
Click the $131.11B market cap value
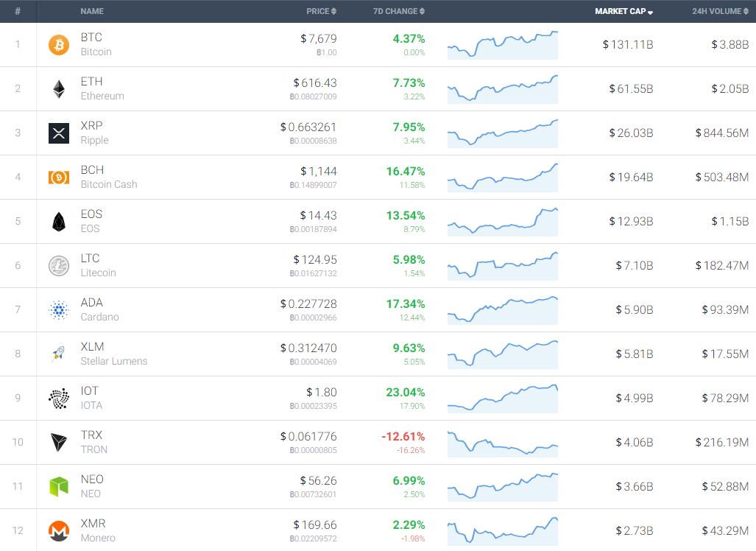pos(628,45)
